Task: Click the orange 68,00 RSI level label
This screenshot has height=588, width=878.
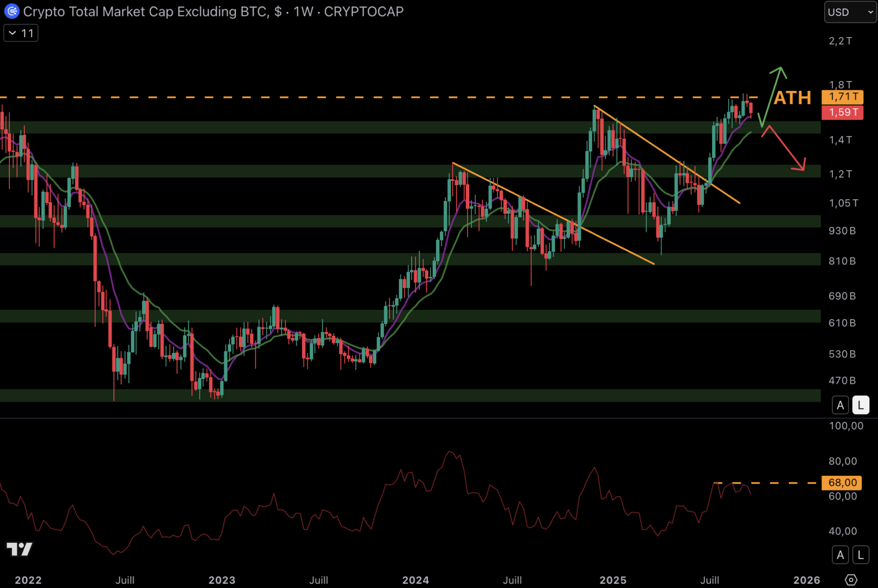Action: click(x=842, y=482)
